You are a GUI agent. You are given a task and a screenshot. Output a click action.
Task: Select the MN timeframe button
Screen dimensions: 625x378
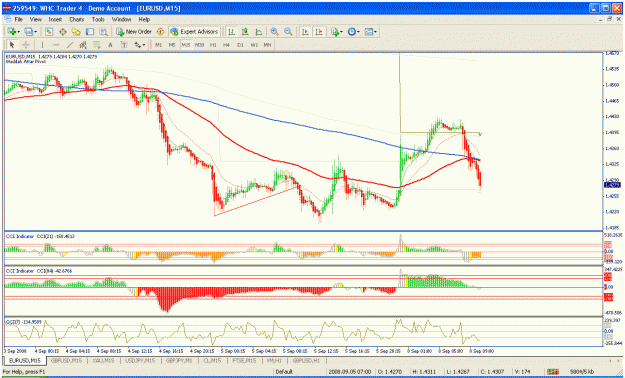[x=267, y=45]
